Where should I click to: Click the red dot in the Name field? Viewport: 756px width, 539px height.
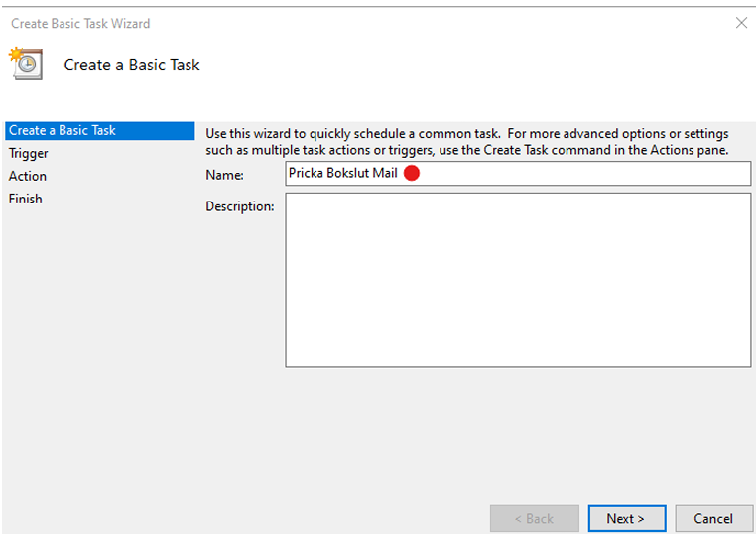(x=412, y=173)
